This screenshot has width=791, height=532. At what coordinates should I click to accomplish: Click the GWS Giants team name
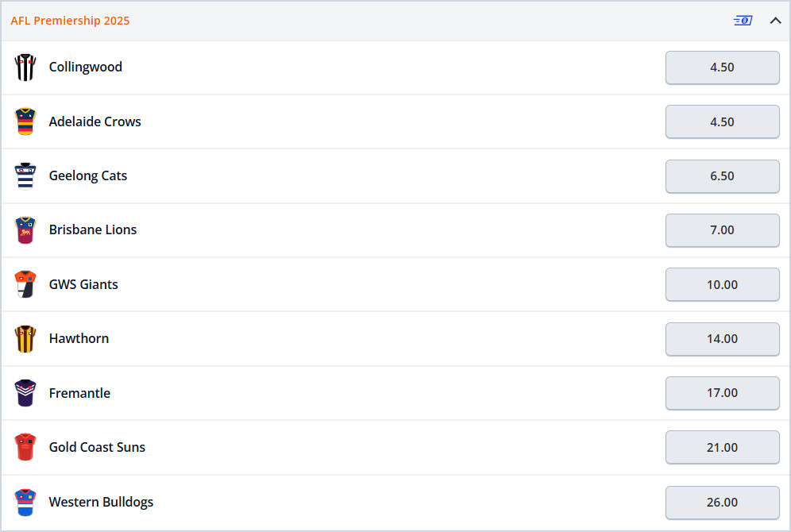coord(83,284)
